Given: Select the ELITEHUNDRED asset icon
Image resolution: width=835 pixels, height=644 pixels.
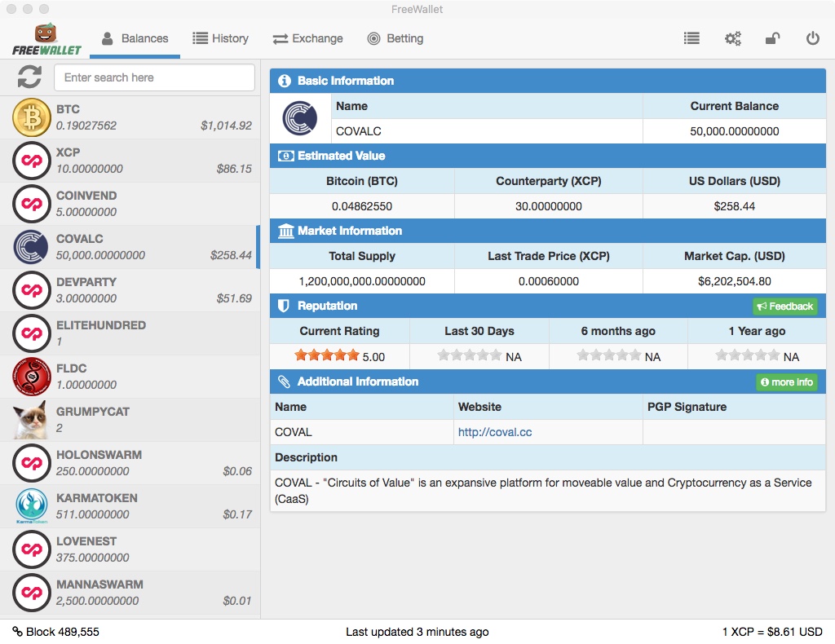Looking at the screenshot, I should pos(32,333).
